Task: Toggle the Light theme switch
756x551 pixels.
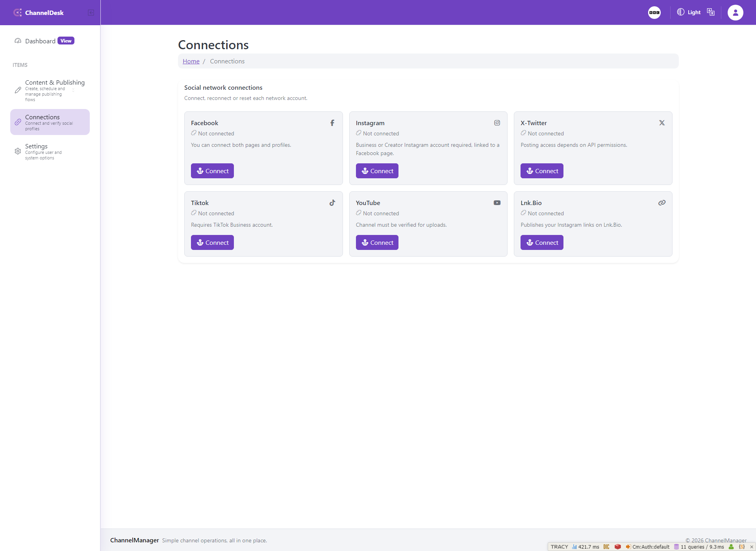Action: (689, 12)
